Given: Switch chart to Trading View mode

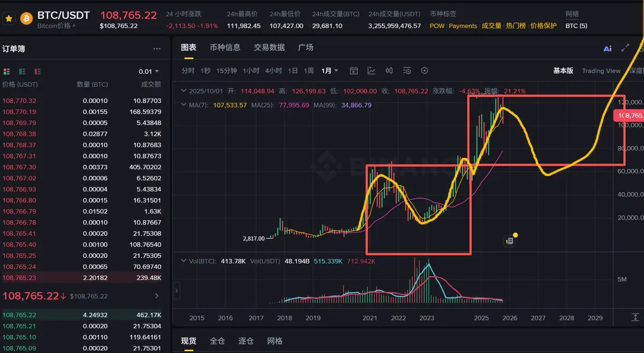Looking at the screenshot, I should [x=601, y=70].
